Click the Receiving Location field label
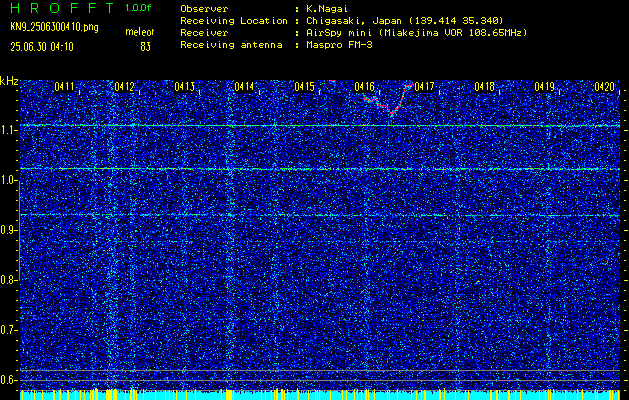The image size is (629, 400). [x=234, y=21]
